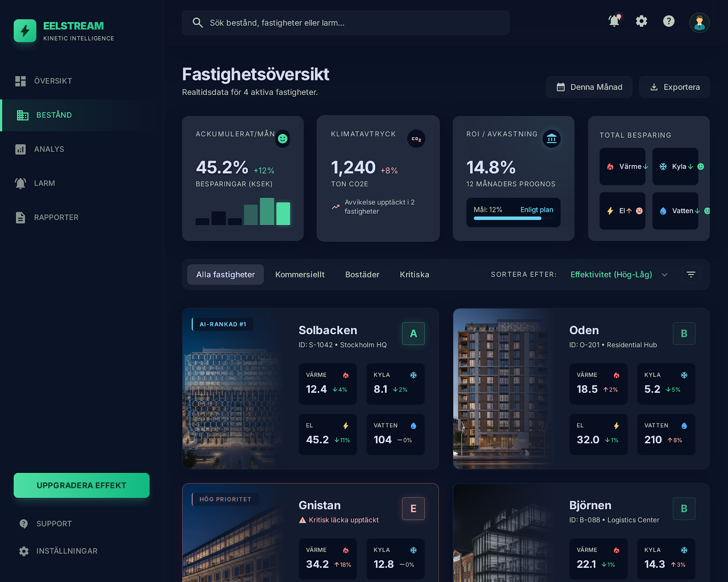This screenshot has height=582, width=728.
Task: Switch to the Kritiska tab
Action: (415, 275)
